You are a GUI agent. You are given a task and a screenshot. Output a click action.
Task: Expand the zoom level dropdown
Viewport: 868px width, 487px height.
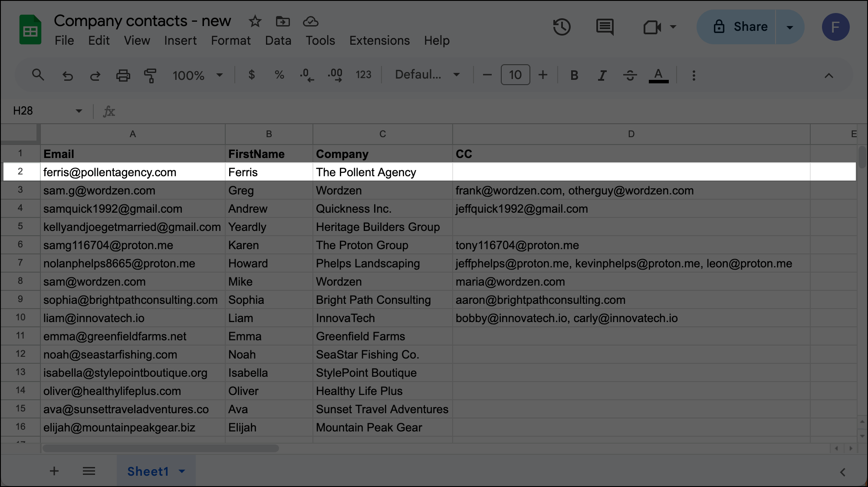click(x=220, y=75)
